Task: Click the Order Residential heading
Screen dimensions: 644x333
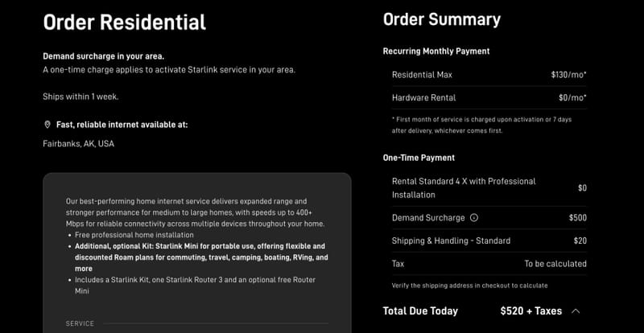Action: [125, 23]
